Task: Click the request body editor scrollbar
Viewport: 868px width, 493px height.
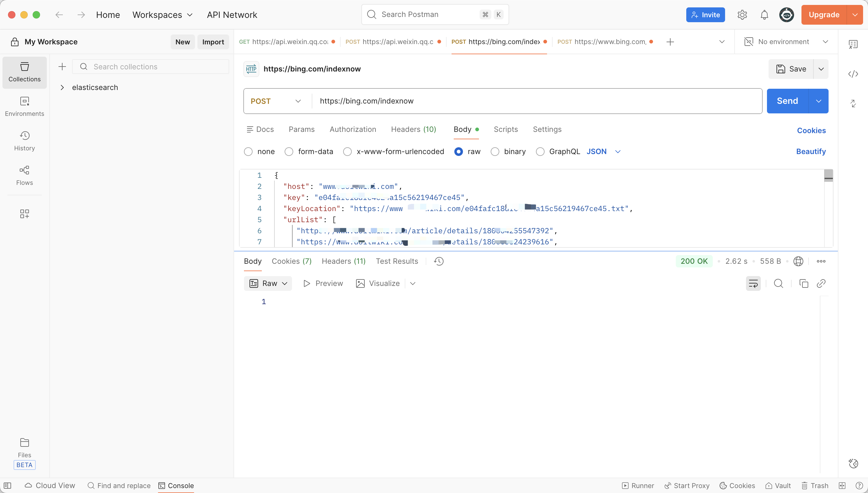Action: [x=828, y=175]
